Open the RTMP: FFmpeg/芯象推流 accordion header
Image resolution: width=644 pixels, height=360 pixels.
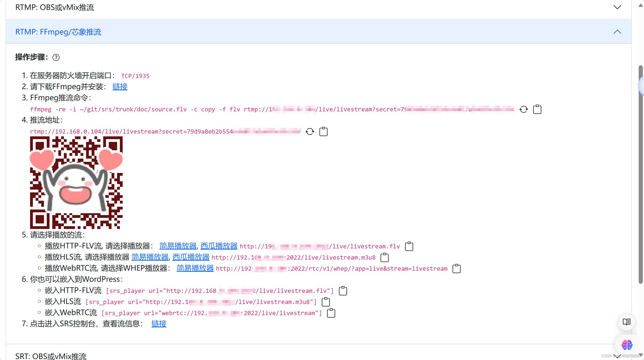[318, 32]
